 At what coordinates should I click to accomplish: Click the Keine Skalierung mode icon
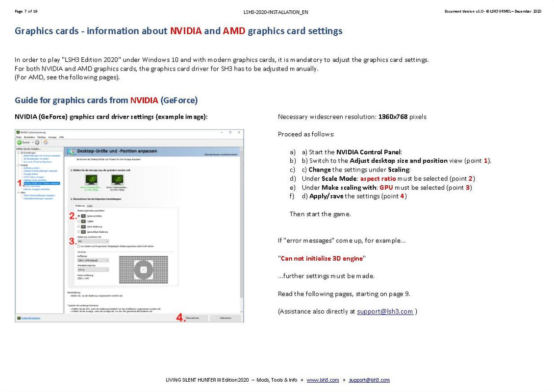tap(83, 226)
